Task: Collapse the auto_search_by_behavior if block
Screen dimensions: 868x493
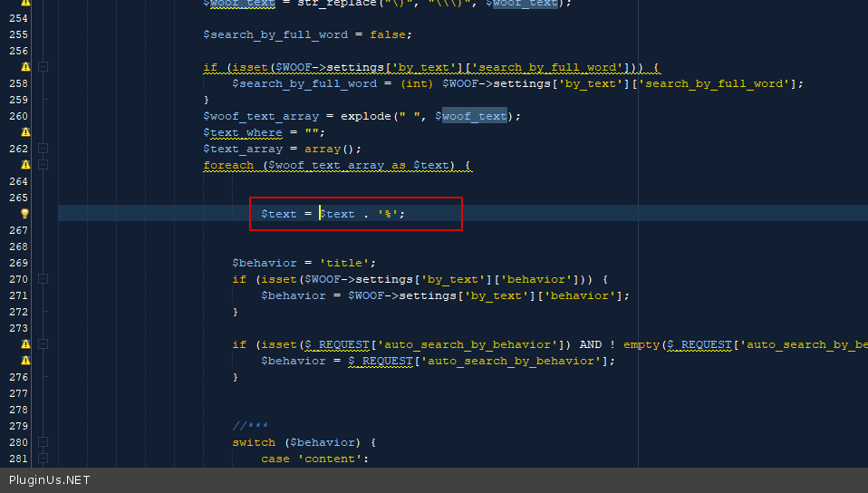Action: click(x=43, y=344)
